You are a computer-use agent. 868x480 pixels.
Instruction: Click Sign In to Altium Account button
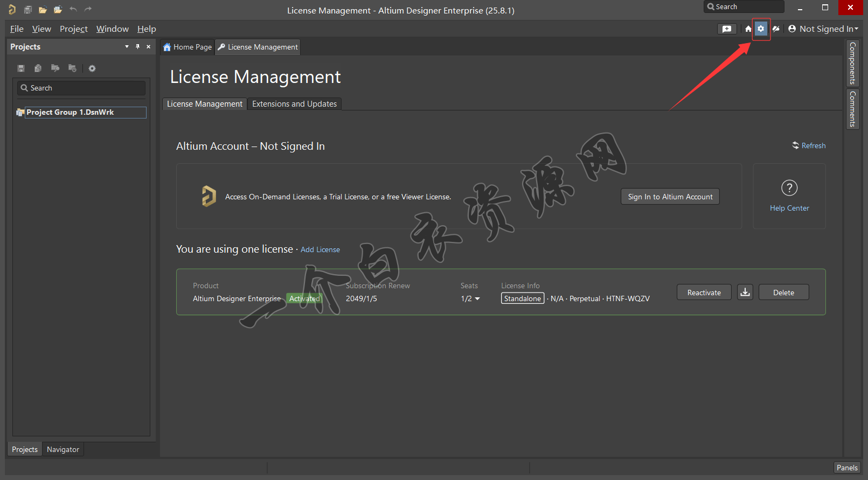pyautogui.click(x=670, y=197)
